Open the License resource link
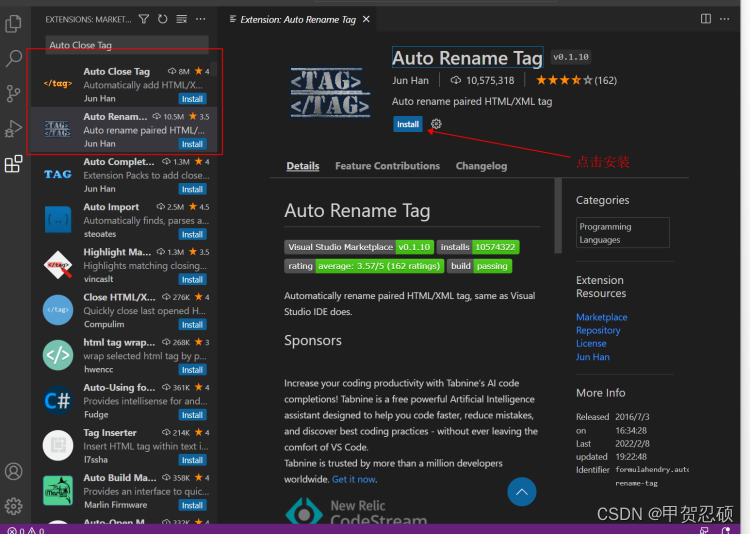The height and width of the screenshot is (534, 750). [x=591, y=344]
